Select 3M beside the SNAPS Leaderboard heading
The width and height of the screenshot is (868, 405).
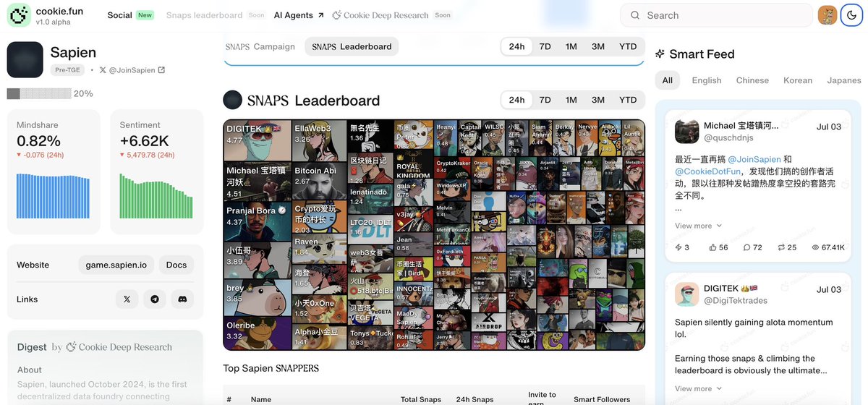[x=597, y=100]
